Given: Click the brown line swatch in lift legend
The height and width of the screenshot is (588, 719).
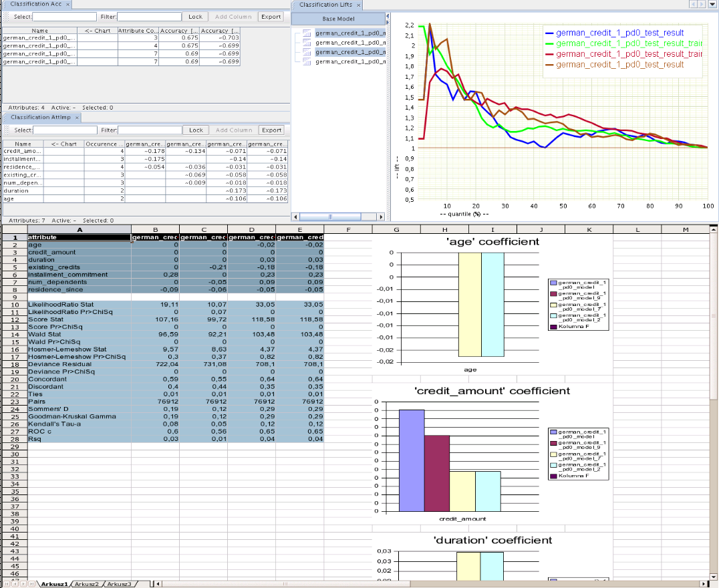Looking at the screenshot, I should [549, 65].
